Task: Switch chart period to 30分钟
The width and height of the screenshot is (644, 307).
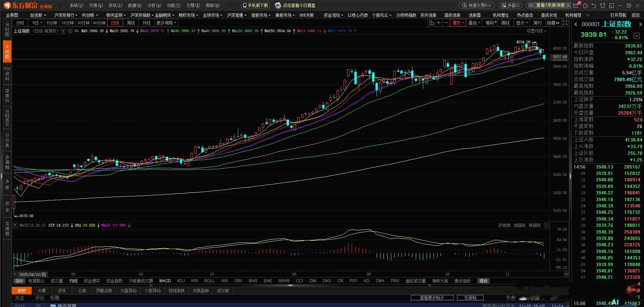Action: point(83,23)
